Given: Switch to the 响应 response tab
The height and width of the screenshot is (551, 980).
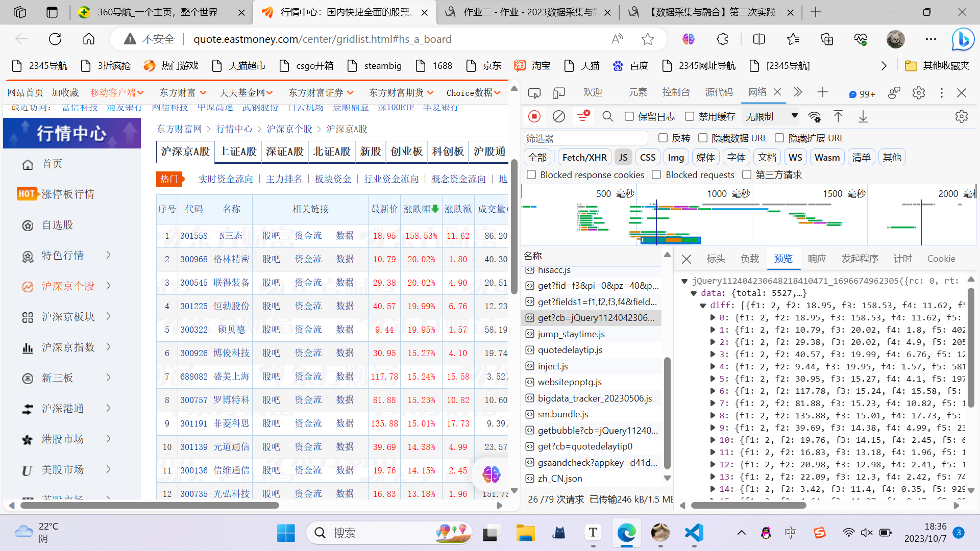Looking at the screenshot, I should [817, 259].
